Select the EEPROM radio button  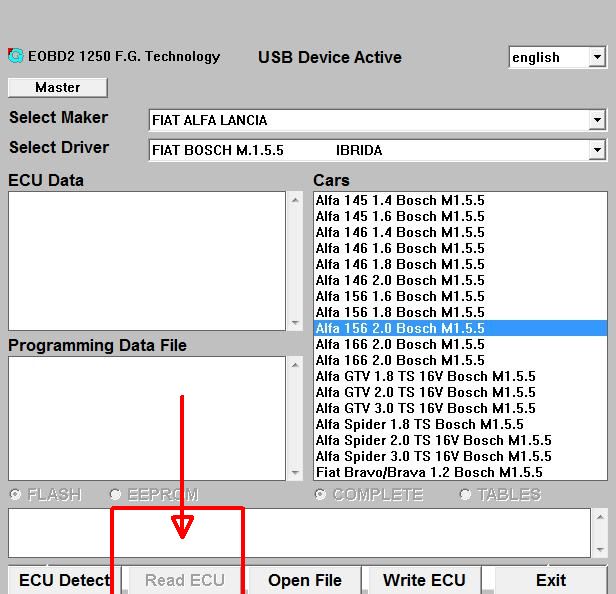[115, 494]
